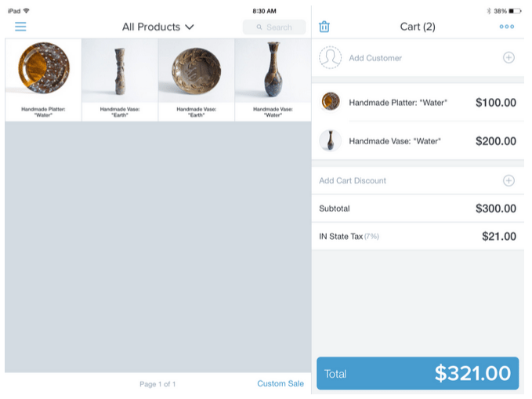The image size is (532, 399).
Task: Open Handmade Vase "Water" cart line item
Action: click(x=418, y=140)
